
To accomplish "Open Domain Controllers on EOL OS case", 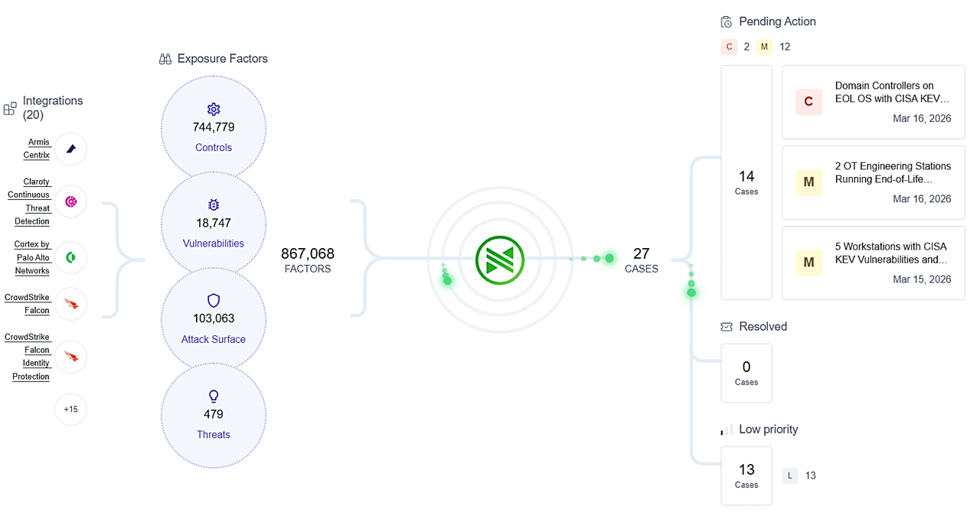I will (873, 102).
